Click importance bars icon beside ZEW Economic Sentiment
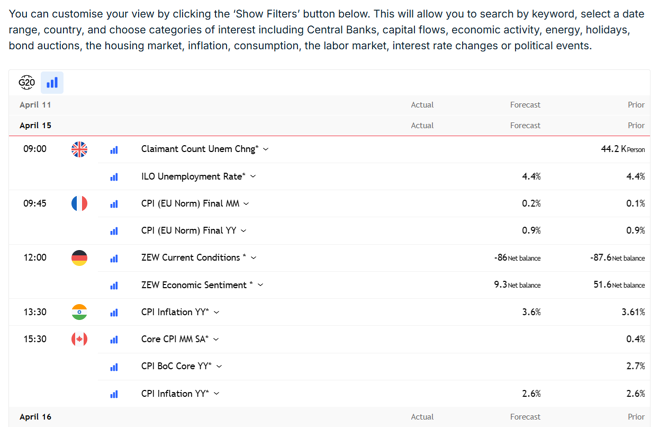Image resolution: width=660 pixels, height=427 pixels. coord(114,286)
